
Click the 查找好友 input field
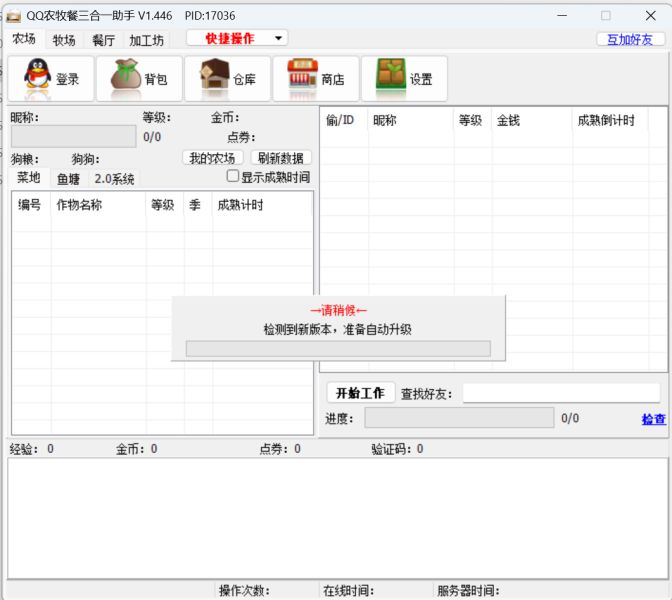tap(560, 393)
